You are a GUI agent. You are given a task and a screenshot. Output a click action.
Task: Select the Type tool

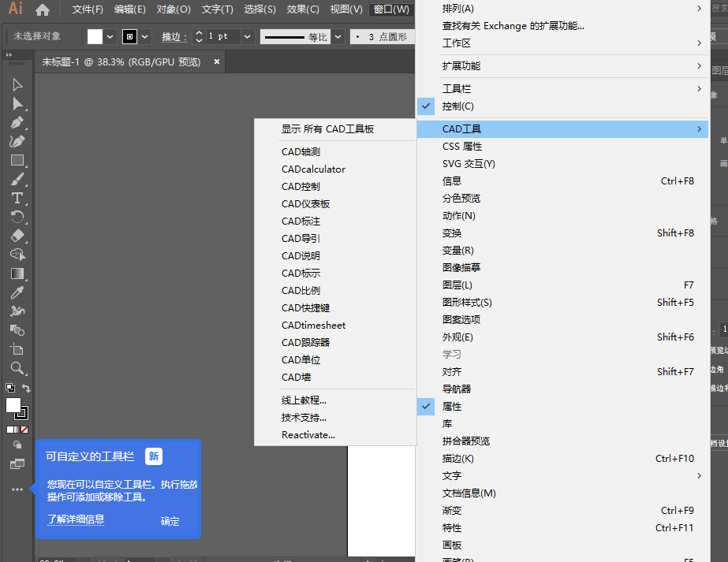coord(17,198)
